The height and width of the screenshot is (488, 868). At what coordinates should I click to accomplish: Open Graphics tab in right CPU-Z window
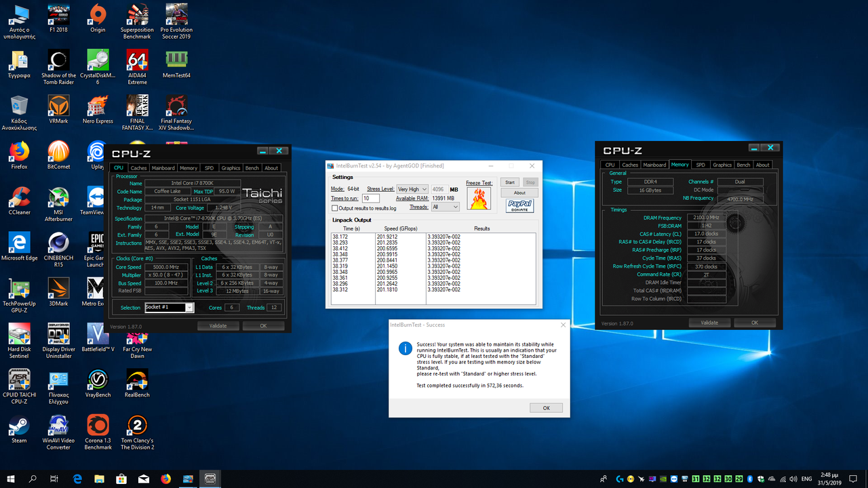[722, 165]
